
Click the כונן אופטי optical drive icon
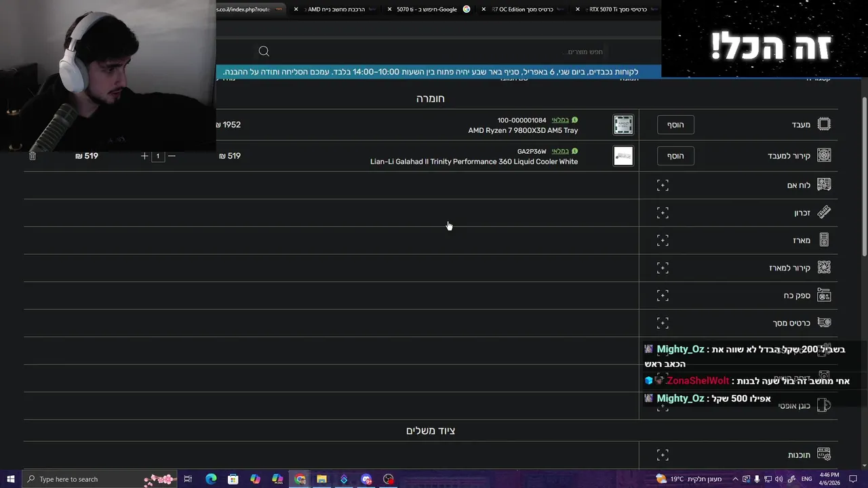point(824,405)
